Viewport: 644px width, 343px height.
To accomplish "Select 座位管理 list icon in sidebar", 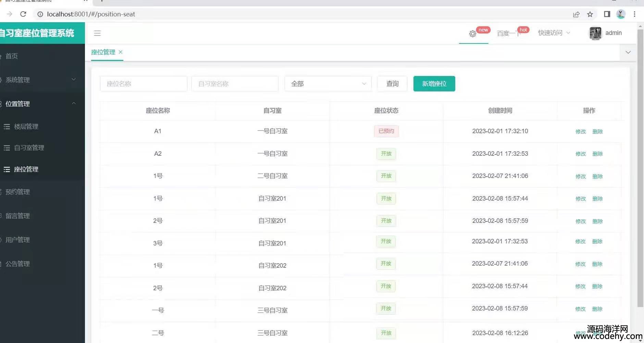I will 7,169.
